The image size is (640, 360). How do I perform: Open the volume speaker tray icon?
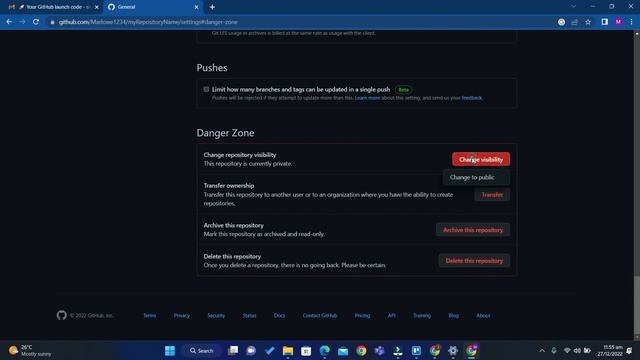(577, 351)
